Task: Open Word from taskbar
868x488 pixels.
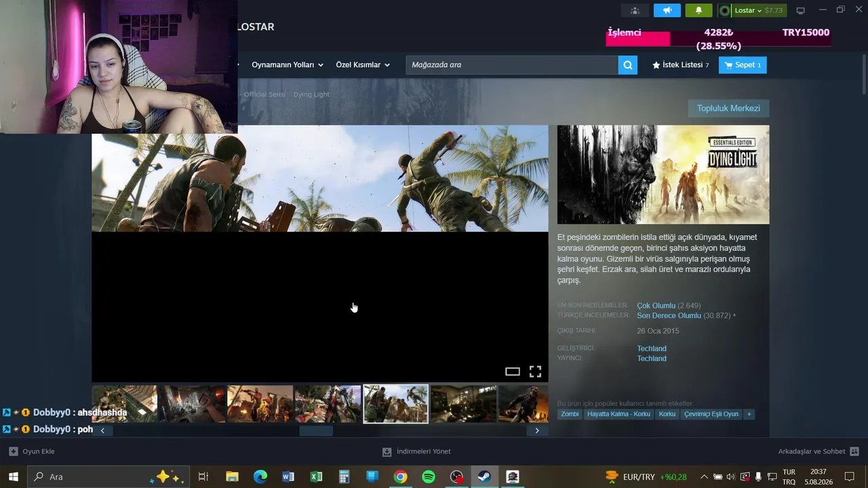Action: (x=288, y=476)
